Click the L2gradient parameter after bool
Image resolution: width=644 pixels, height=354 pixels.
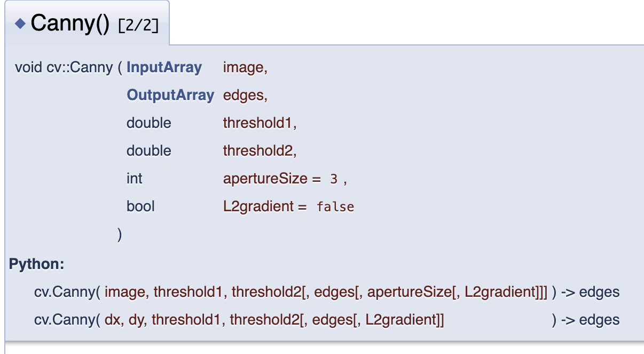(258, 206)
